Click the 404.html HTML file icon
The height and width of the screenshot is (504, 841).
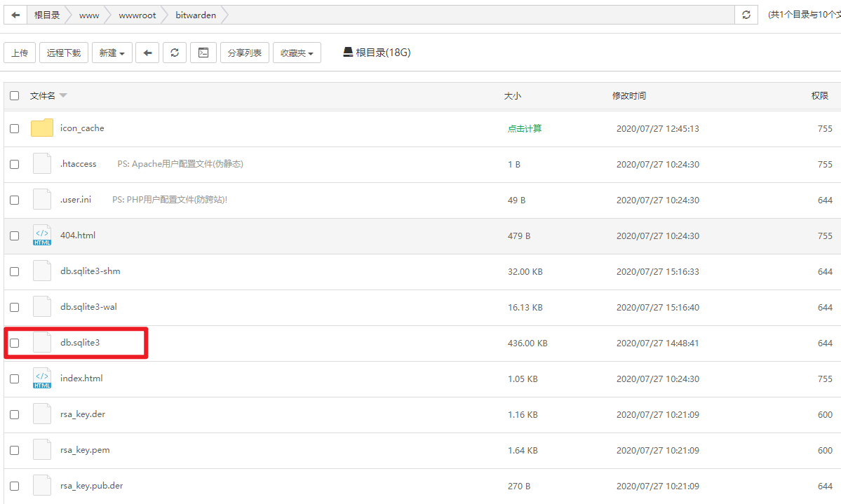(41, 235)
